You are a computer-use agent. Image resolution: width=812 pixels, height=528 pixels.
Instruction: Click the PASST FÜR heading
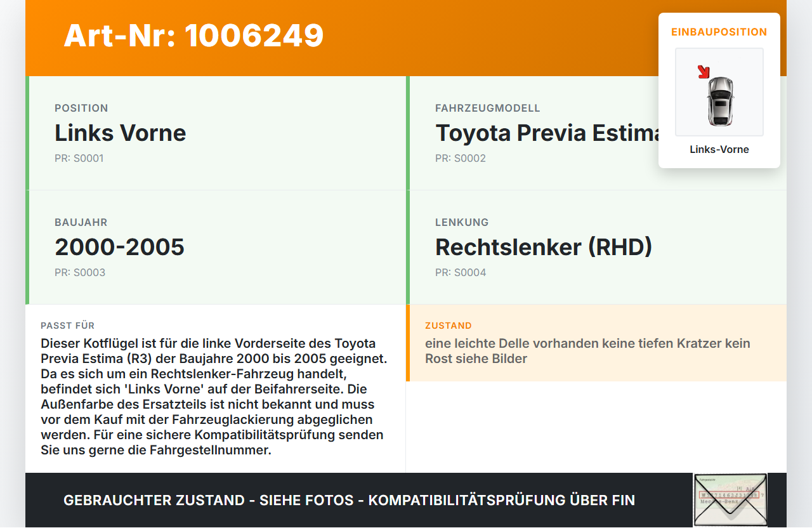pyautogui.click(x=68, y=326)
